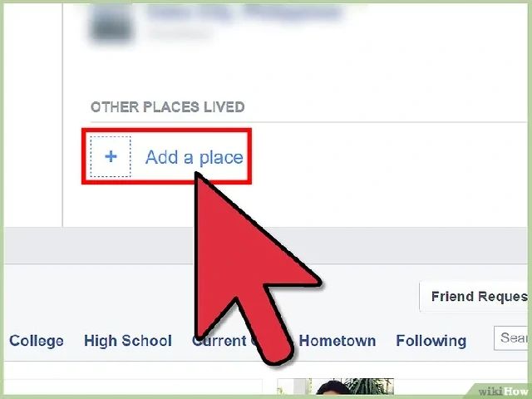Click the white card at bottom left

(x=133, y=387)
